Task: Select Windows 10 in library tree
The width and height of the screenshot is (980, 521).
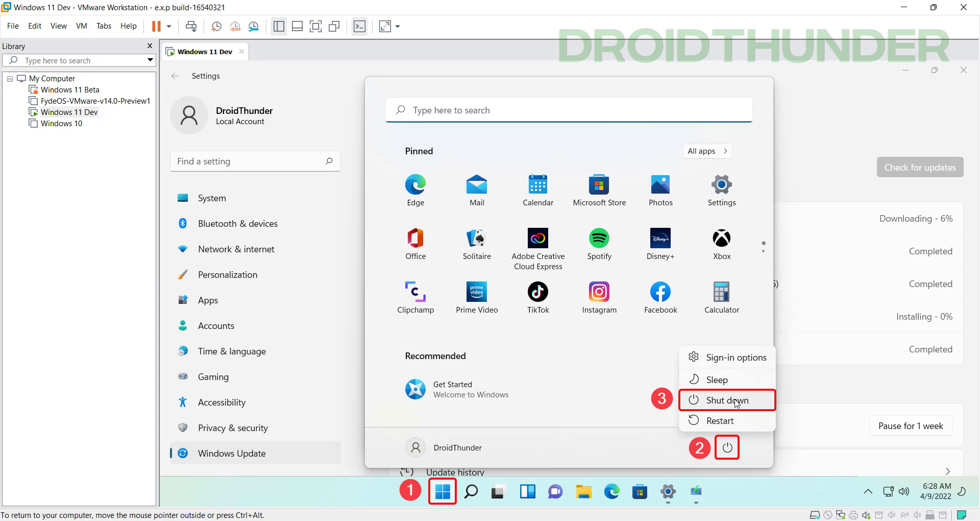Action: point(61,124)
